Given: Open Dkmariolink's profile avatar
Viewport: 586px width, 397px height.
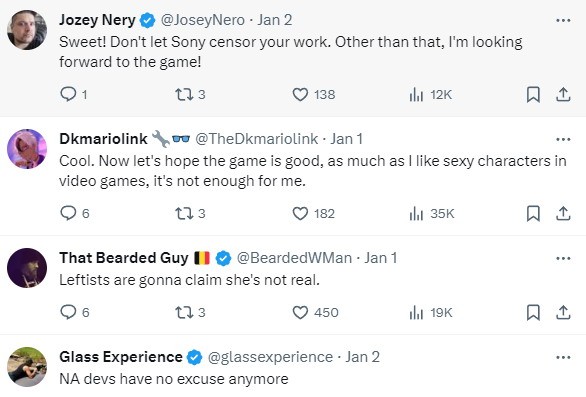Looking at the screenshot, I should pyautogui.click(x=27, y=149).
